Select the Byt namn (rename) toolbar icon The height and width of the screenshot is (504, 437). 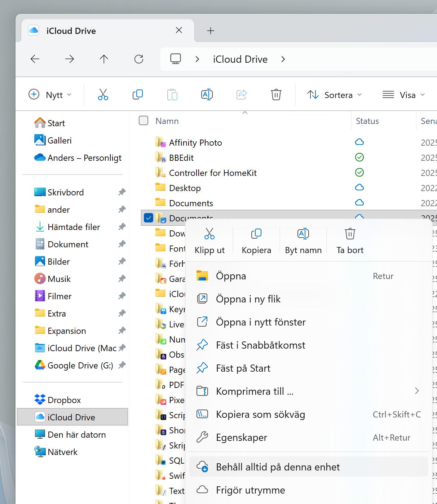207,94
